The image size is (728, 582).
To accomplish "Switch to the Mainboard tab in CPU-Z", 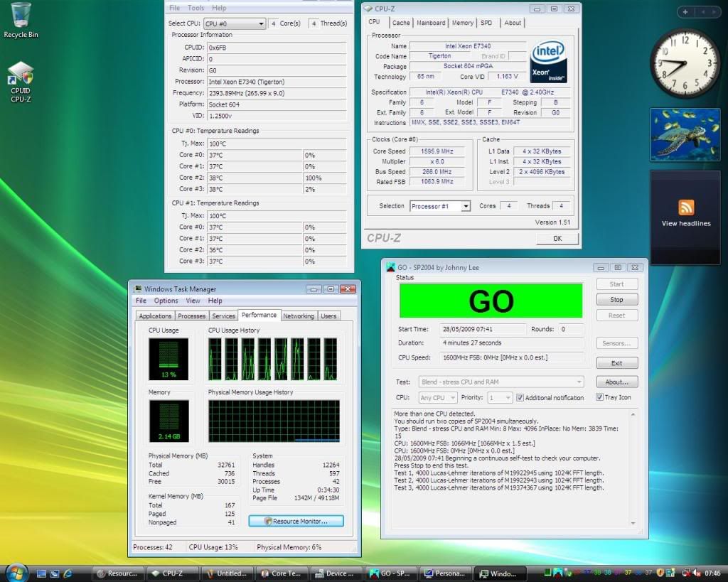I will [x=431, y=23].
